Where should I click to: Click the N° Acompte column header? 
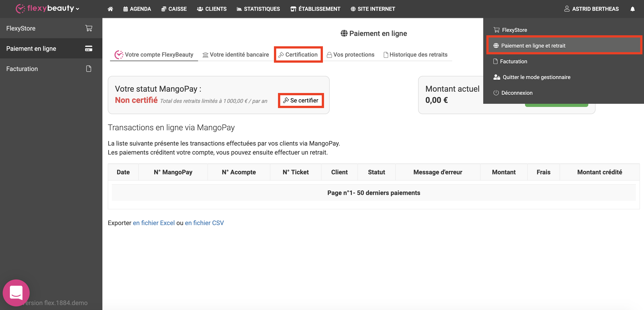coord(239,172)
